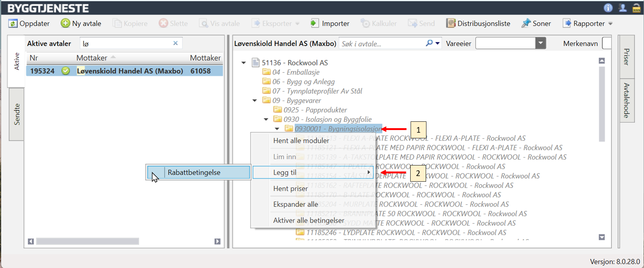Switch to the Sendte side tab
Viewport: 644px width, 268px height.
click(17, 114)
